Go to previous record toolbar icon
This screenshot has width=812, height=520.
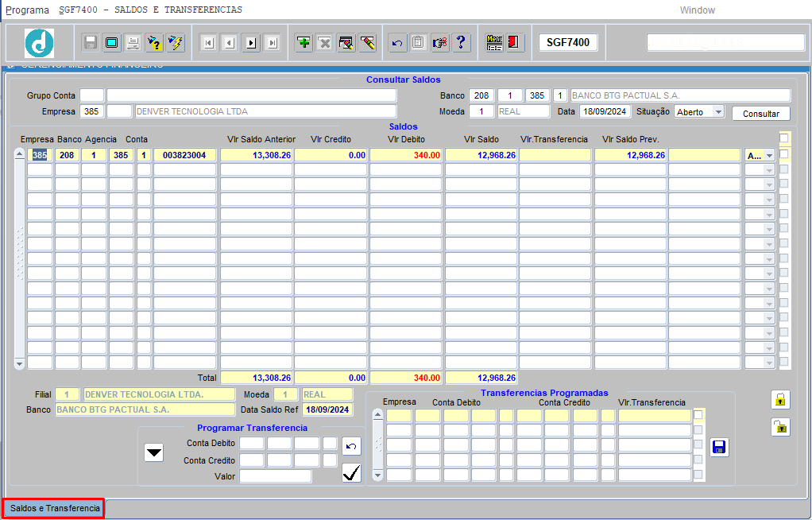click(x=230, y=42)
